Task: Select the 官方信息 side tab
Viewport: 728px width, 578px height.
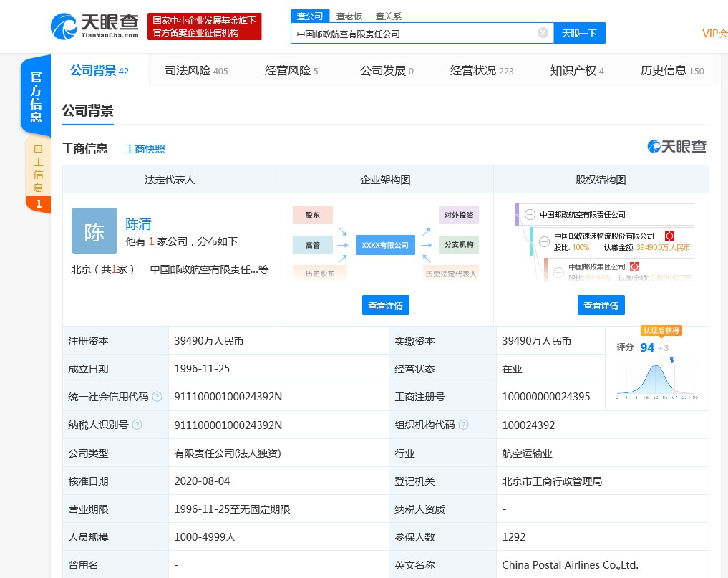Action: (36, 97)
